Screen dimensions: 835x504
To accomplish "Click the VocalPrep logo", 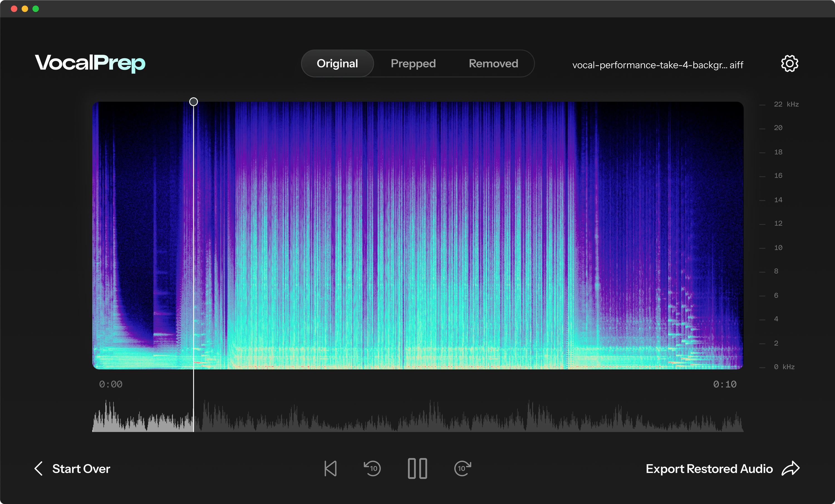I will pyautogui.click(x=90, y=63).
